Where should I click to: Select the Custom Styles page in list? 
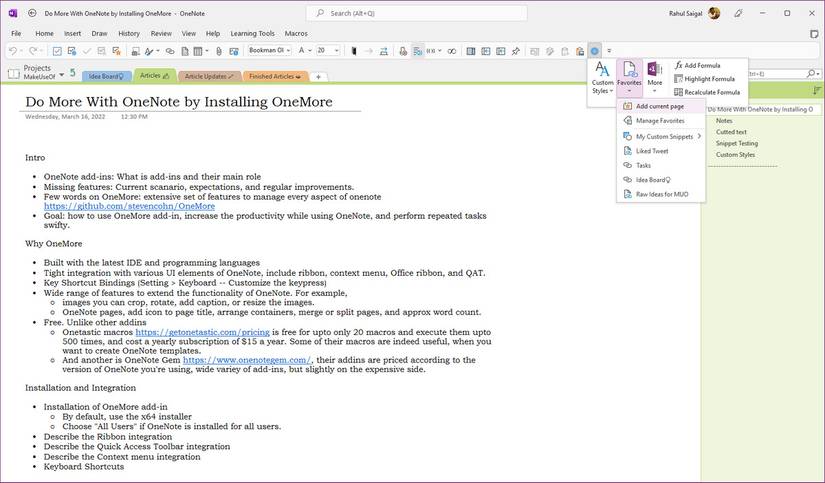point(735,155)
